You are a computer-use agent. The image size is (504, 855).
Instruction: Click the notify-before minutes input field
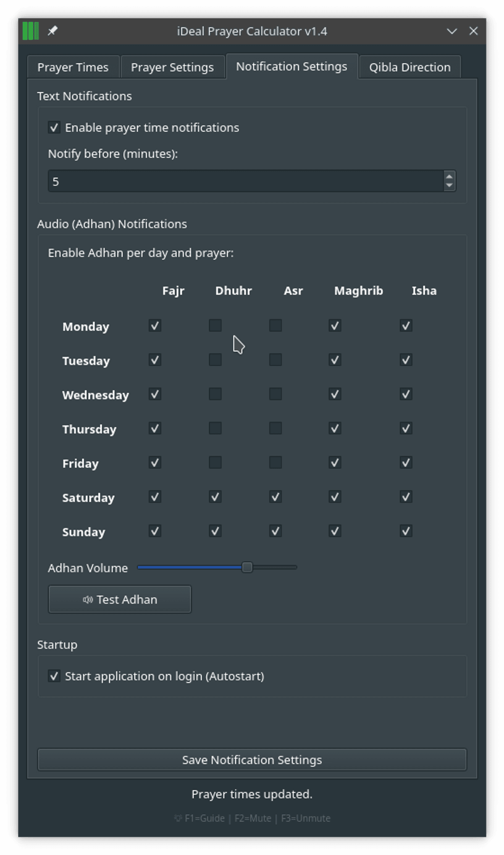point(245,181)
